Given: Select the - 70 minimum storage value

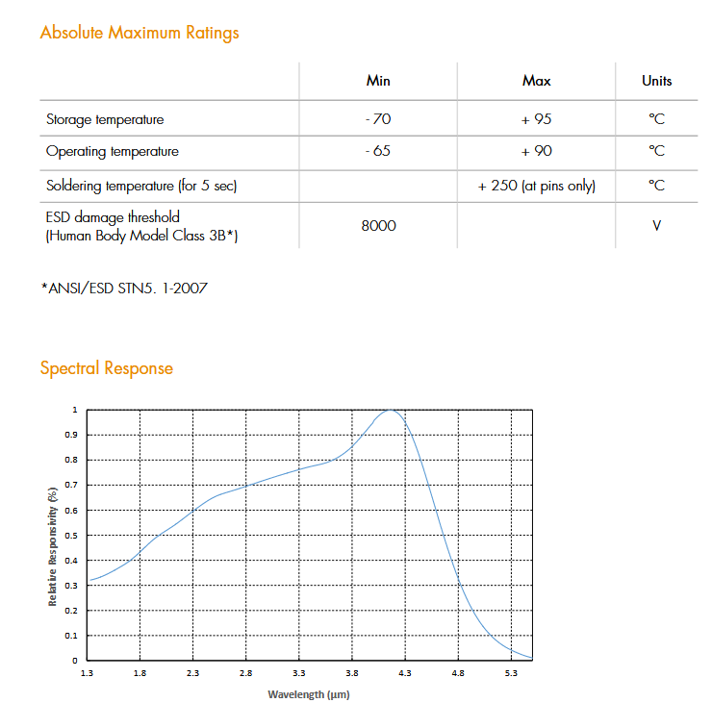Looking at the screenshot, I should 378,120.
